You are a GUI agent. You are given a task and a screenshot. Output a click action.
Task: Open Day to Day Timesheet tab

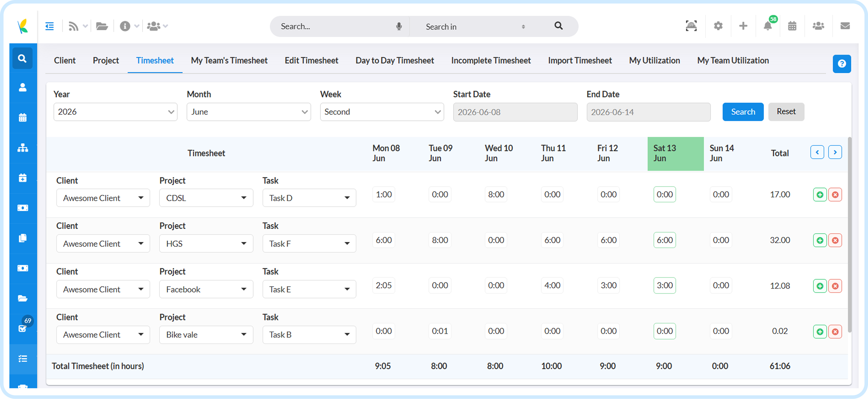pos(395,61)
